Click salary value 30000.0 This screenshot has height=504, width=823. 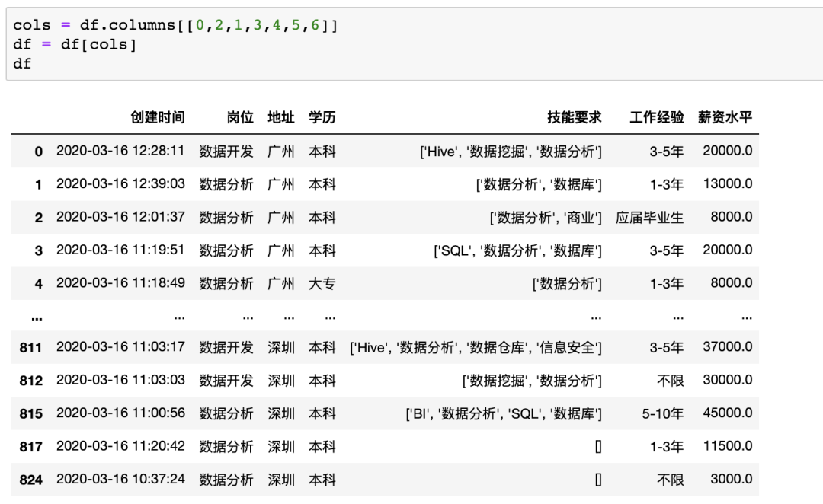pyautogui.click(x=728, y=380)
